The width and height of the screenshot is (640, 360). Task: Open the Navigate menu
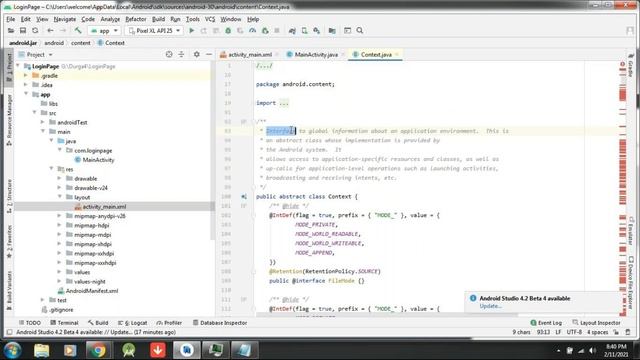pyautogui.click(x=64, y=19)
